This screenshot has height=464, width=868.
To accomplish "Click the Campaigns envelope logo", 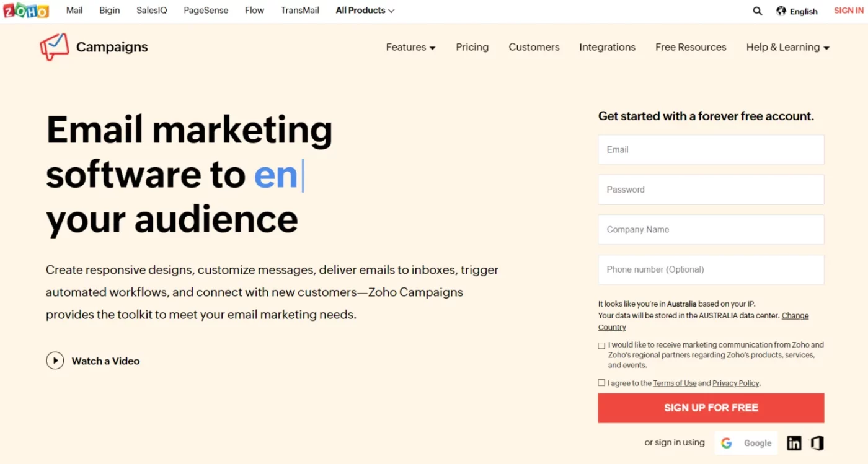I will pyautogui.click(x=55, y=47).
